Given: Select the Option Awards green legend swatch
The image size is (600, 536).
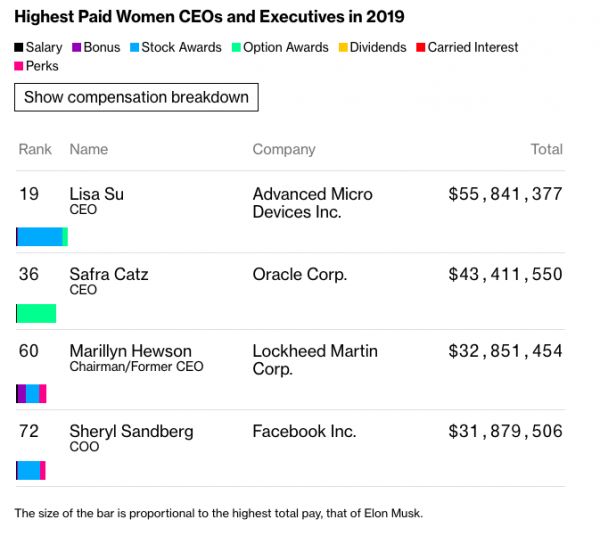Looking at the screenshot, I should [x=240, y=48].
